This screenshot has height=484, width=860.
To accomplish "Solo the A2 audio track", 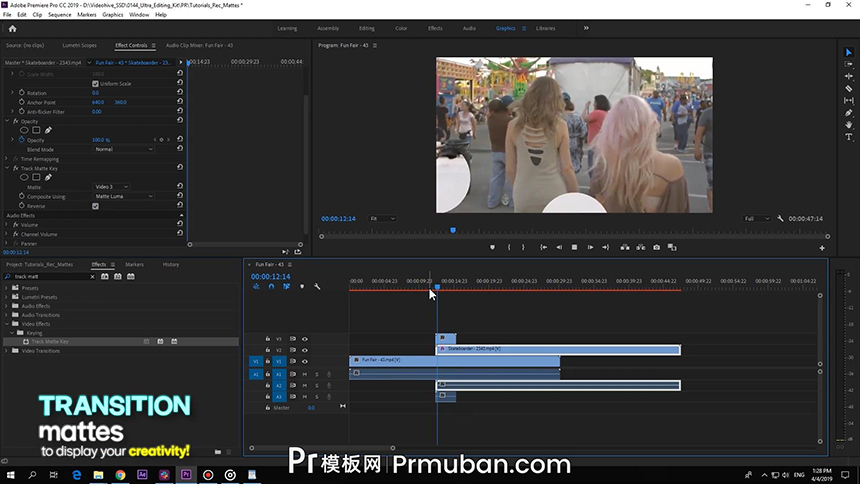I will click(x=316, y=385).
